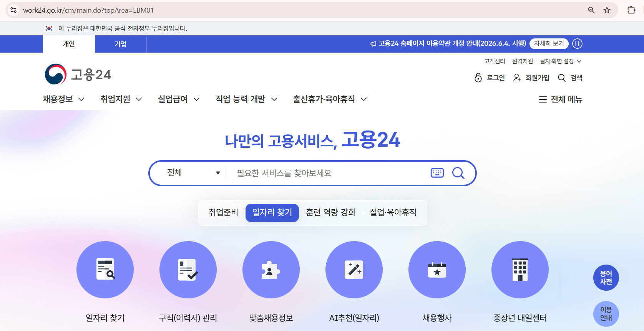Viewport: 644px width, 331px height.
Task: Open the AI추천(일자리) circle icon
Action: click(x=354, y=270)
